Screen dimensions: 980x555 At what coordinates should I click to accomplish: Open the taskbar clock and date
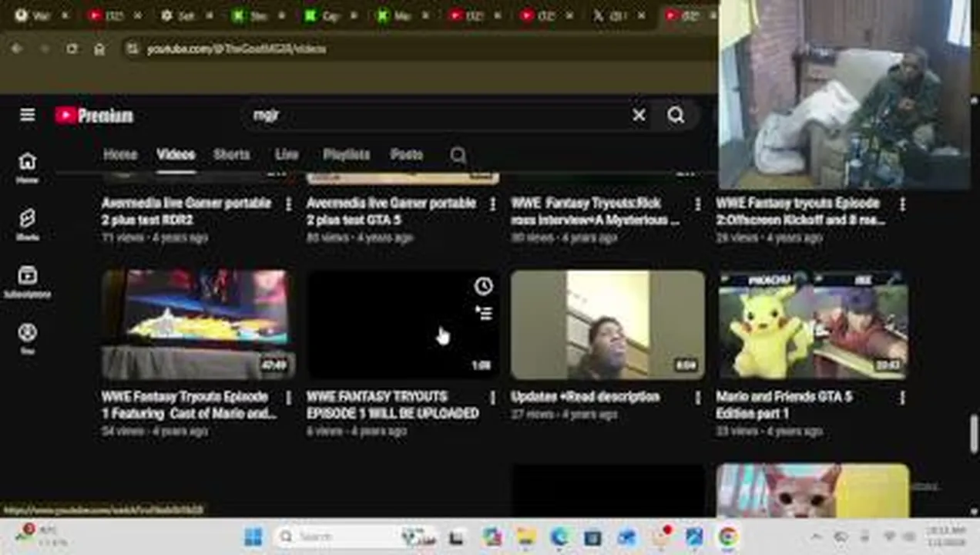point(946,536)
